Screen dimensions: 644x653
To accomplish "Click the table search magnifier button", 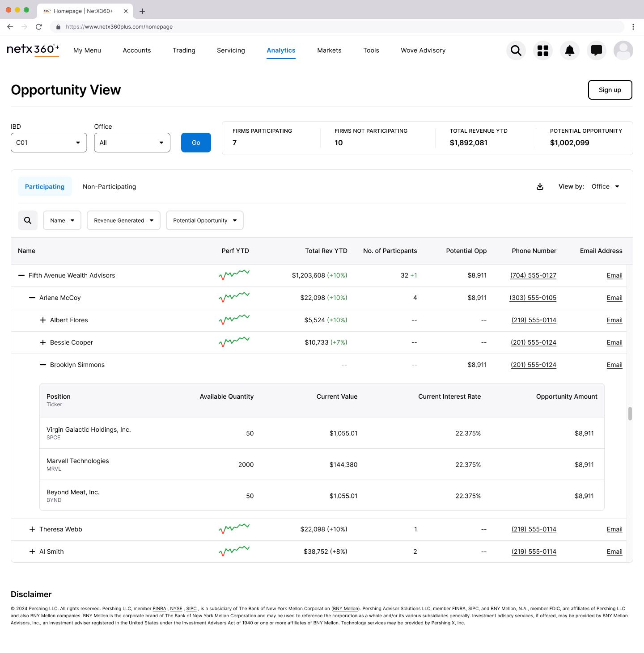I will tap(28, 220).
